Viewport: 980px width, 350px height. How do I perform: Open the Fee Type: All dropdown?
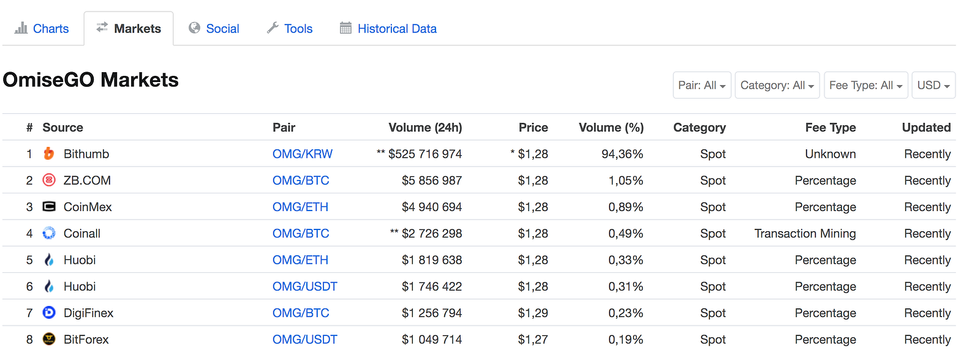[865, 85]
